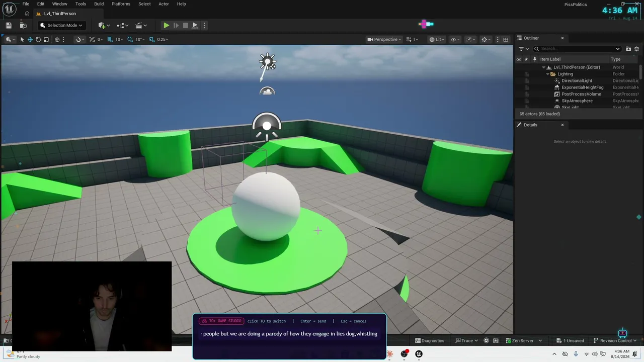Open Outliner settings gear
Viewport: 644px width, 362px height.
(636, 49)
